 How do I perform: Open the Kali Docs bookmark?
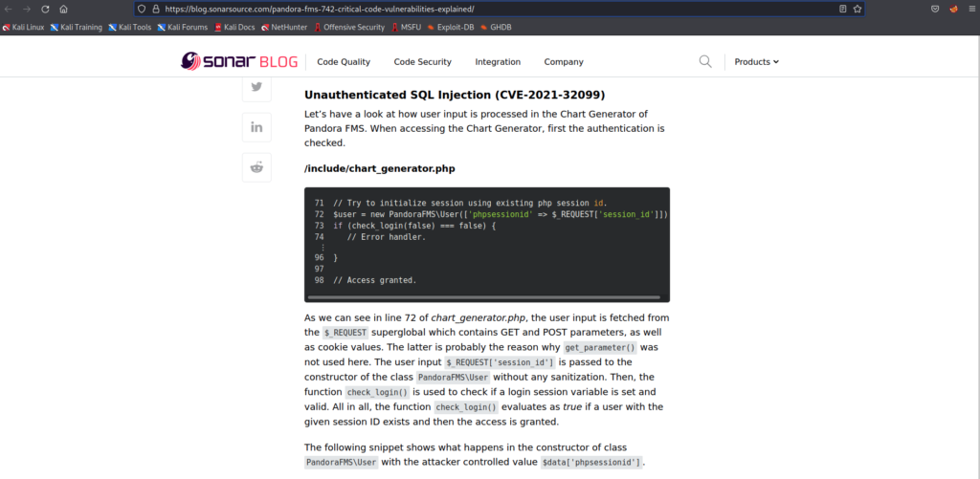pos(235,27)
